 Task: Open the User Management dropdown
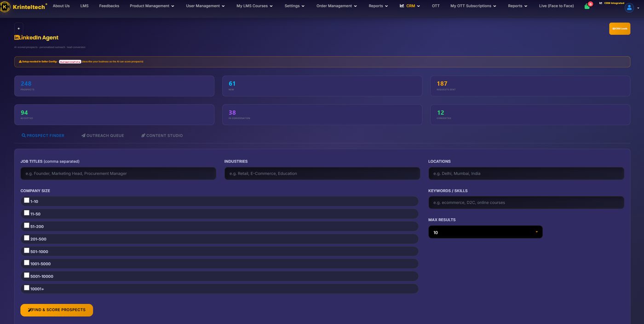pos(205,6)
